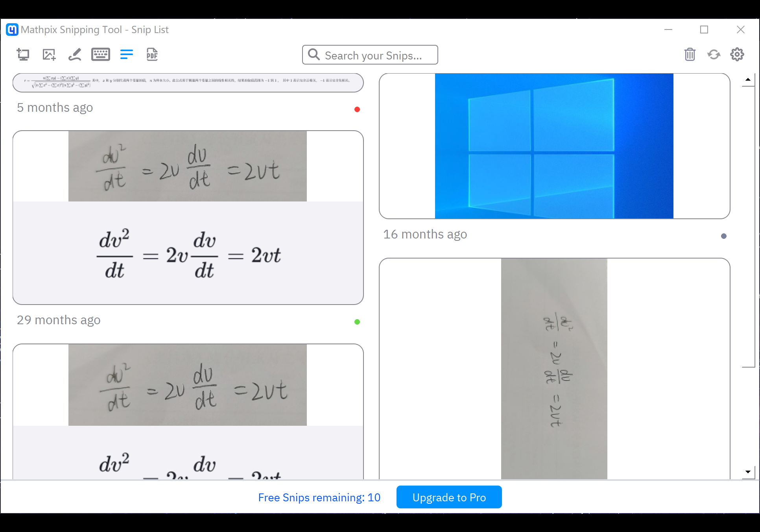Close the Mathpix Snipping Tool window

click(740, 30)
